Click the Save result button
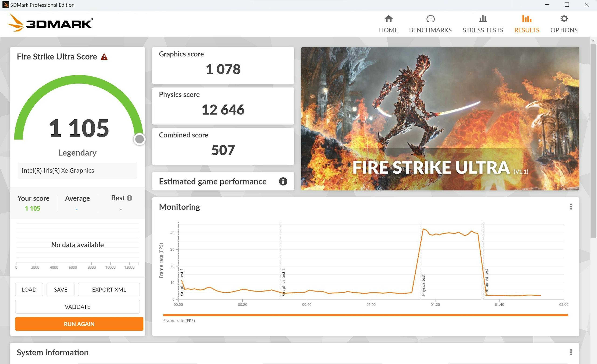The image size is (597, 364). [60, 289]
